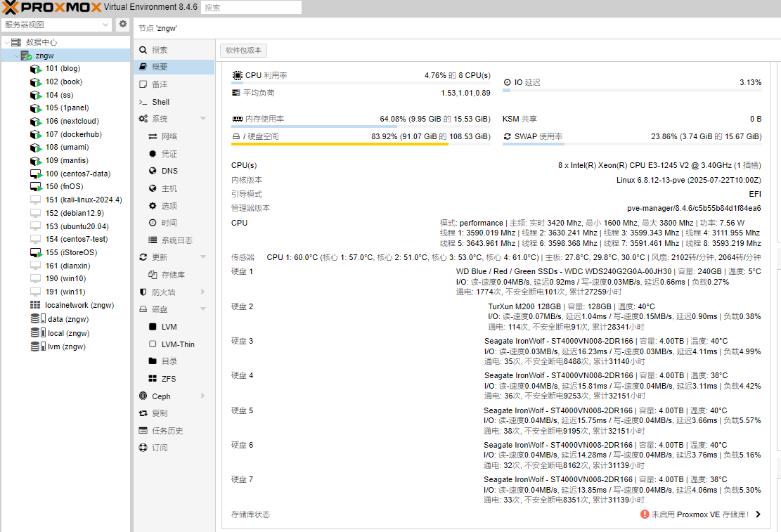Open the 网络 network menu item

(169, 136)
